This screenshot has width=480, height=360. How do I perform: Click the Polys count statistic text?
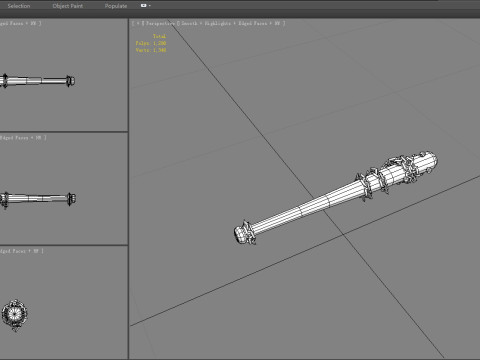click(x=151, y=43)
